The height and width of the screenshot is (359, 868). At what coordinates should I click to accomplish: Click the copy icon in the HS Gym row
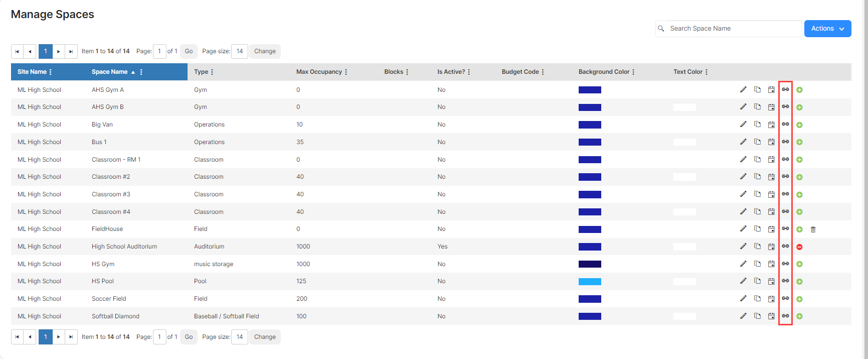pyautogui.click(x=757, y=264)
